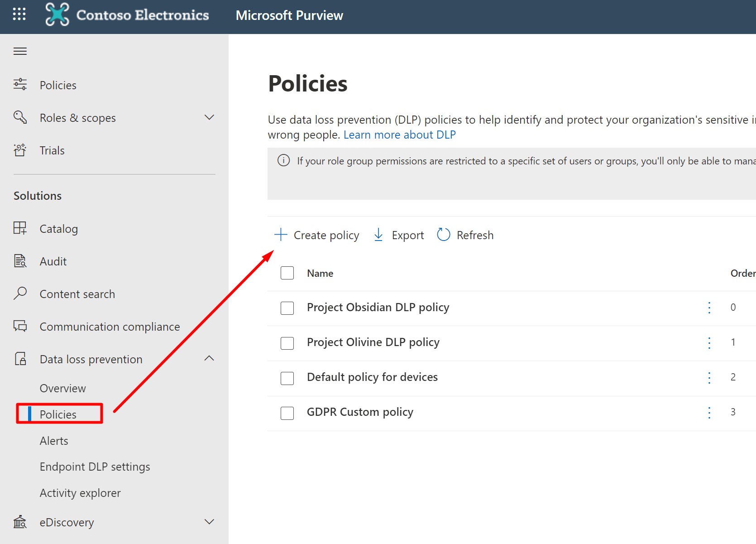Open the Catalog solutions icon

click(20, 228)
